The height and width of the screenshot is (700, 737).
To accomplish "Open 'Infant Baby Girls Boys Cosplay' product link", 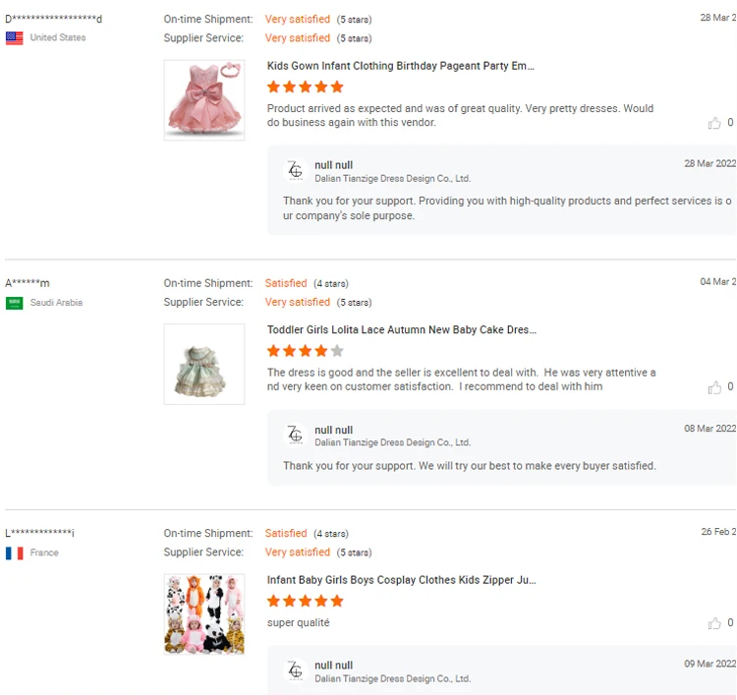I will (x=402, y=580).
